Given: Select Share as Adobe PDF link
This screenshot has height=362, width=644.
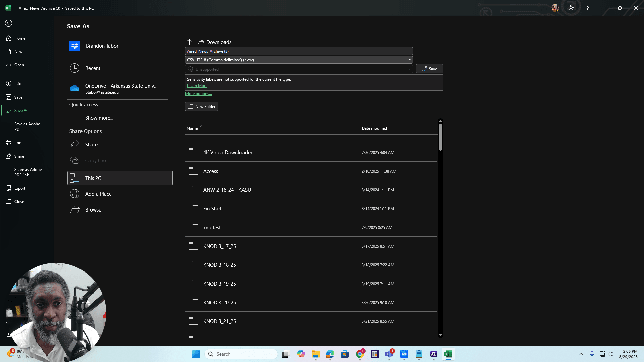Looking at the screenshot, I should click(27, 172).
